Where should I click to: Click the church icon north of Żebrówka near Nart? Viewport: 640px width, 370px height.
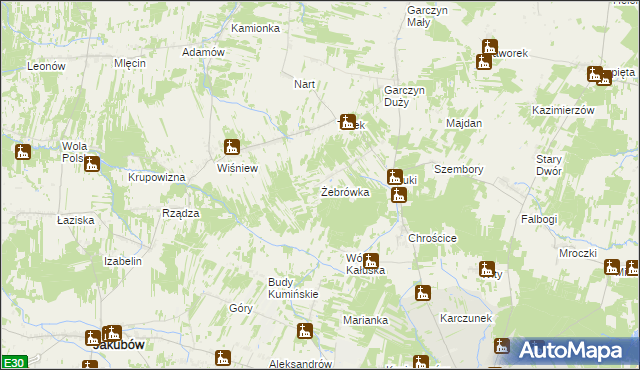point(347,122)
